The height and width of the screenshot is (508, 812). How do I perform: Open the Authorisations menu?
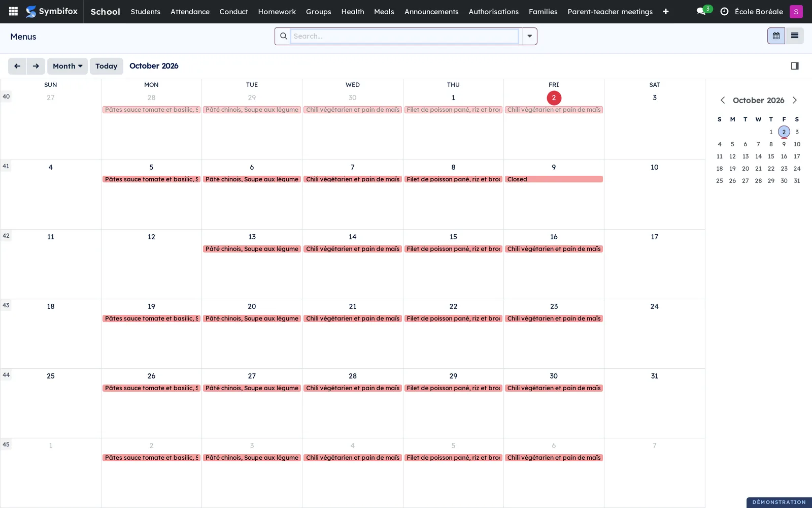[x=493, y=11]
